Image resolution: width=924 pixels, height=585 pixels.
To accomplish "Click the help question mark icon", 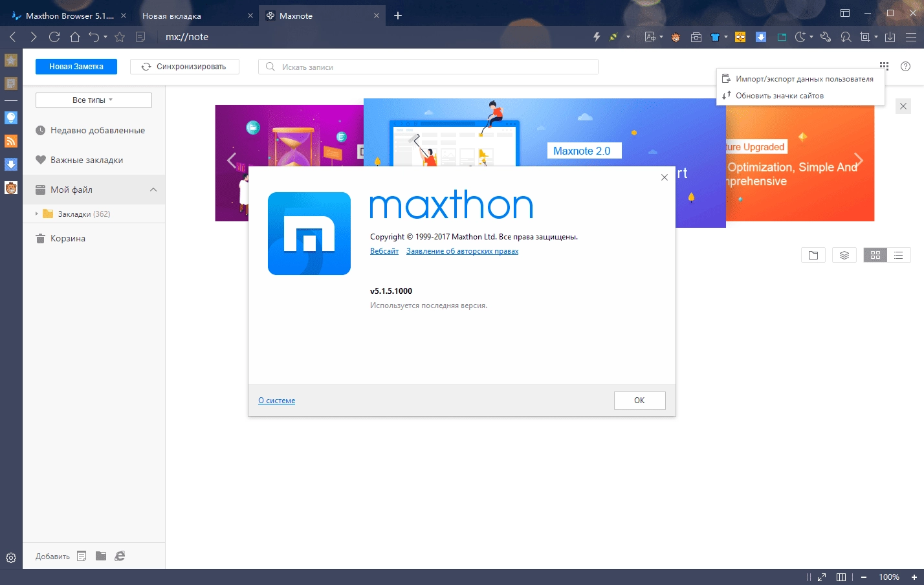I will (x=905, y=66).
